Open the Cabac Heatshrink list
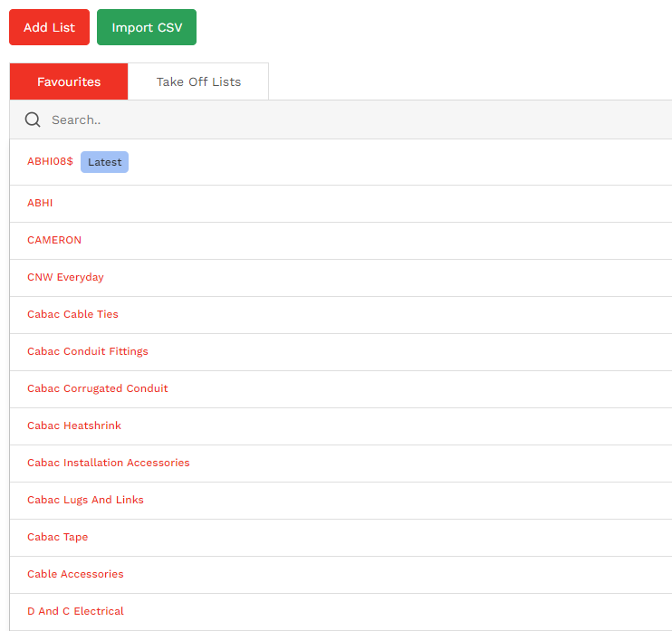 coord(74,425)
